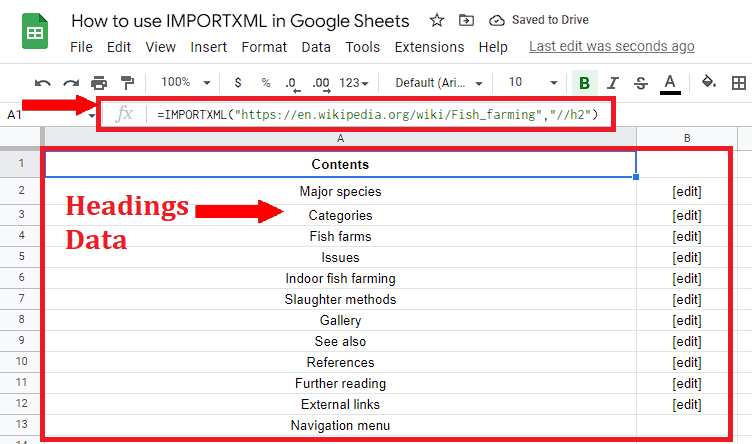
Task: Select the Categories cell
Action: click(x=340, y=215)
